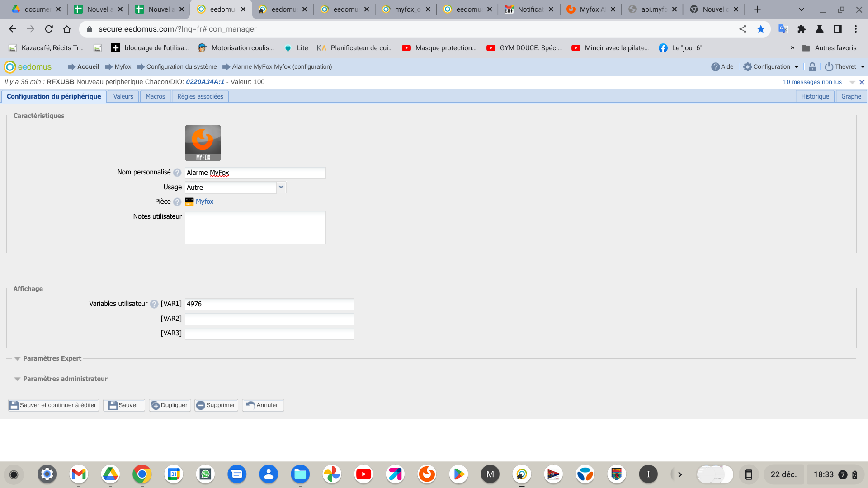
Task: Click the Supprimer button
Action: pyautogui.click(x=216, y=405)
